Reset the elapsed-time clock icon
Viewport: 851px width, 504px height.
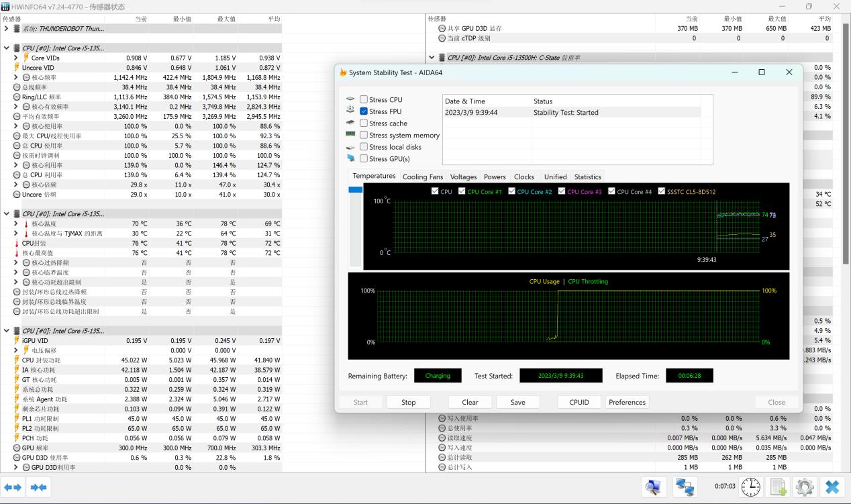coord(751,487)
